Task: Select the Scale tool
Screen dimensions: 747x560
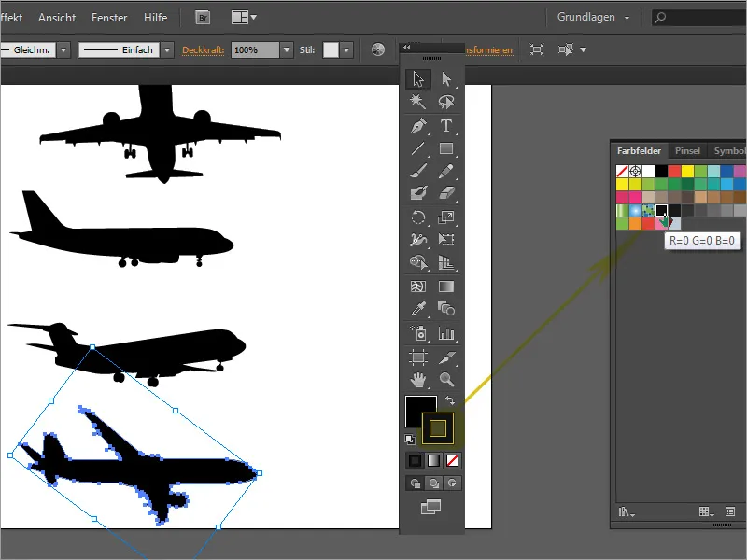Action: click(x=446, y=217)
